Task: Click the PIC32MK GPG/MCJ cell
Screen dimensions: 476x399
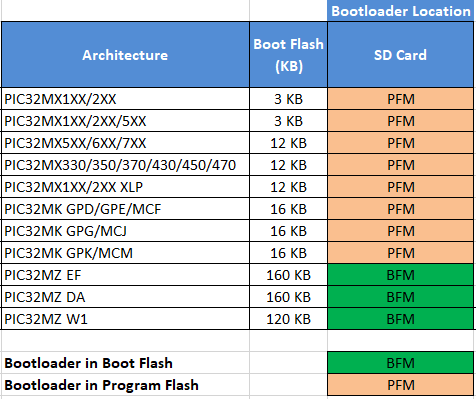Action: [125, 231]
